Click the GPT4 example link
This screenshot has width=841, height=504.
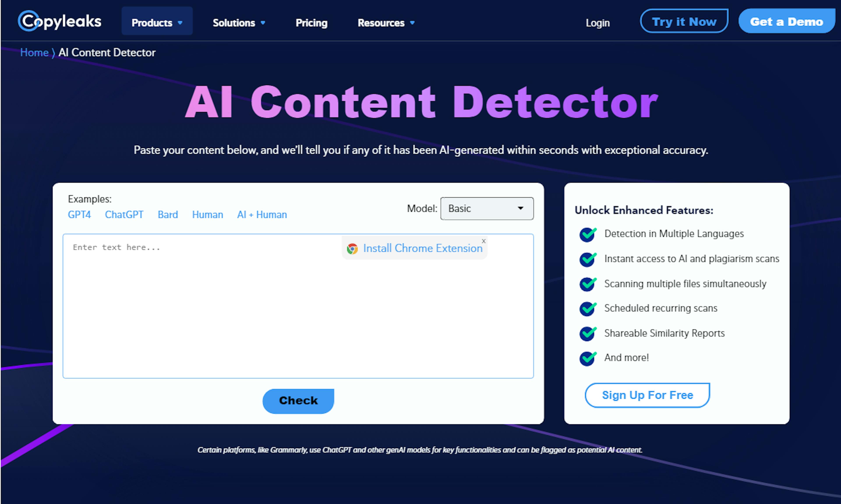coord(79,214)
